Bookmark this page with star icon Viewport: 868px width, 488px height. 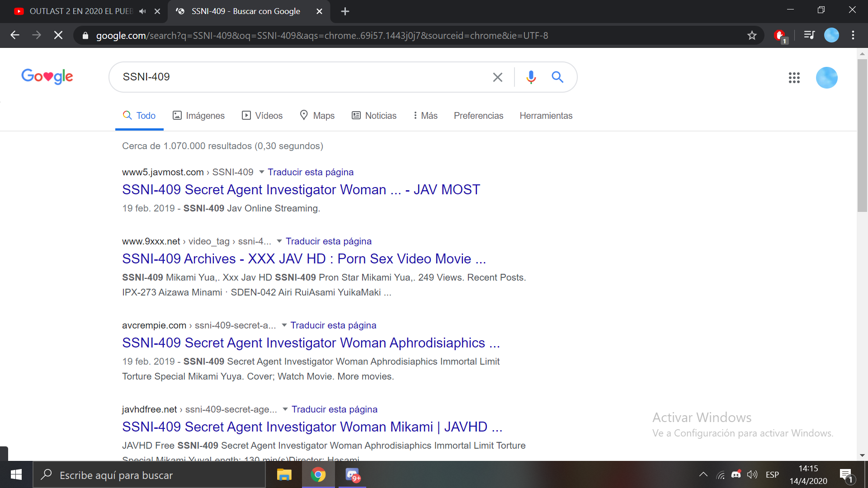[x=752, y=35]
